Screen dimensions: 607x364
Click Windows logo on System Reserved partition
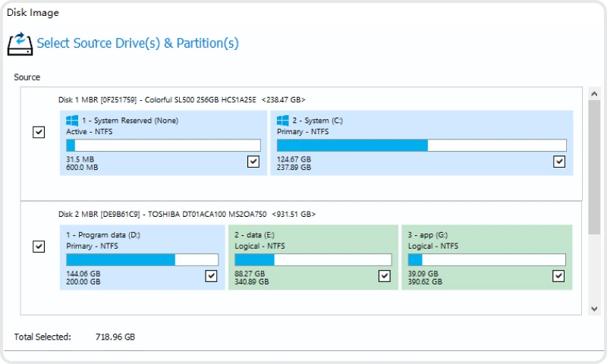click(72, 121)
